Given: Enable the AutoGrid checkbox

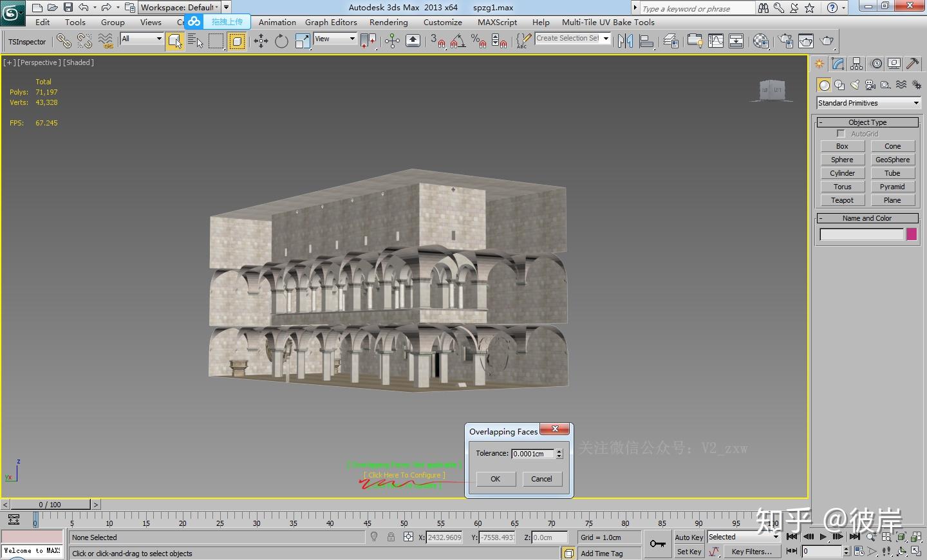Looking at the screenshot, I should point(841,134).
